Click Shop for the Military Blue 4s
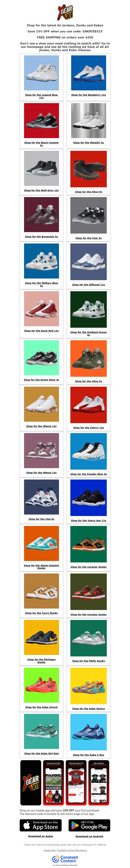This screenshot has width=130, height=868. click(x=41, y=284)
